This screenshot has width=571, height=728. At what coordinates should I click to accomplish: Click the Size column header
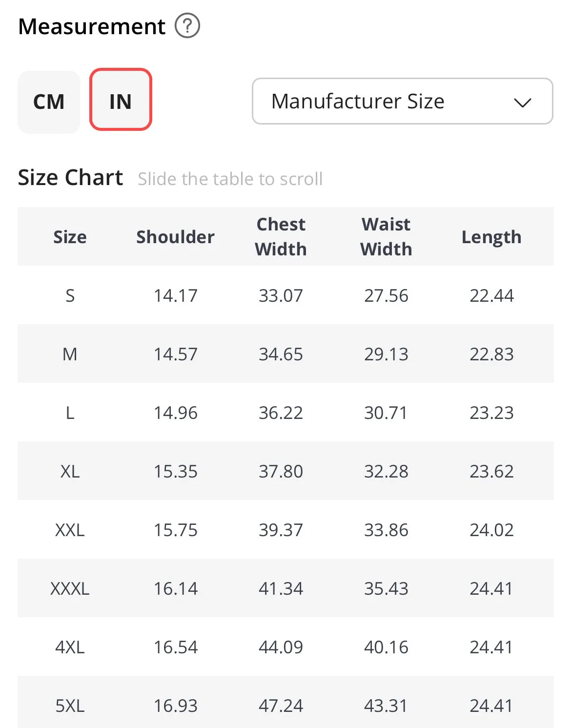(70, 237)
